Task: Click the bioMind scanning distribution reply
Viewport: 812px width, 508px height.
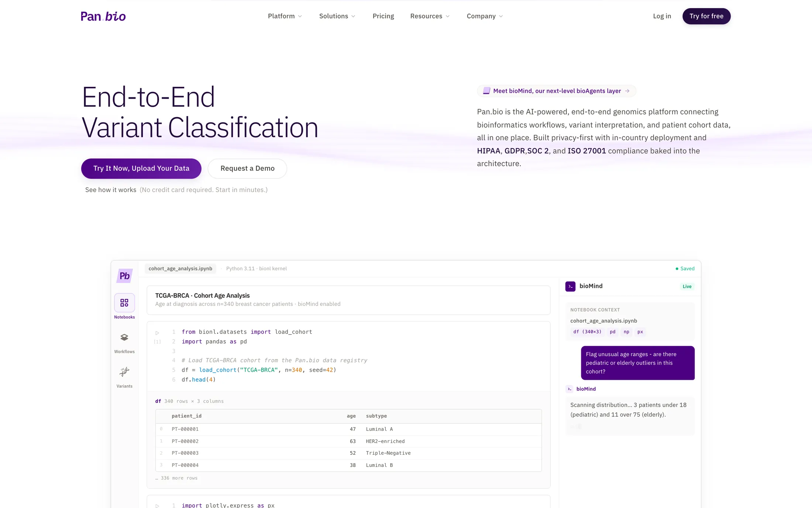Action: [x=630, y=416]
